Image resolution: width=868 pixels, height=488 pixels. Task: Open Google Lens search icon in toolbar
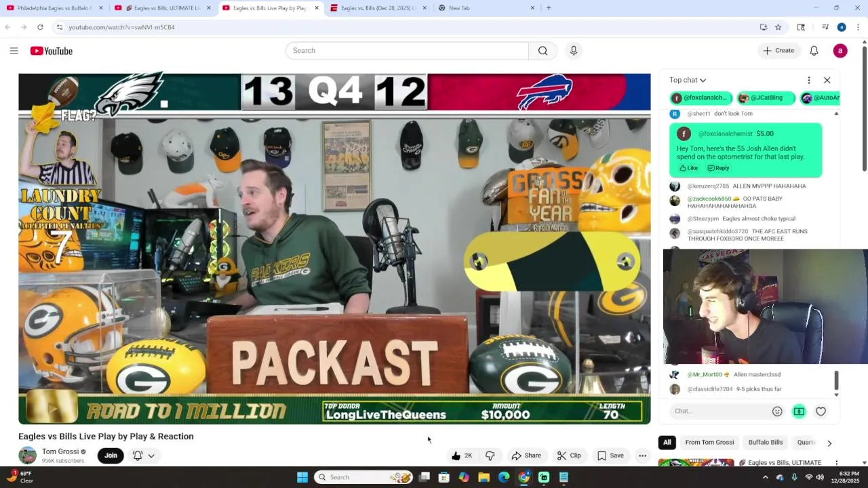[x=801, y=27]
